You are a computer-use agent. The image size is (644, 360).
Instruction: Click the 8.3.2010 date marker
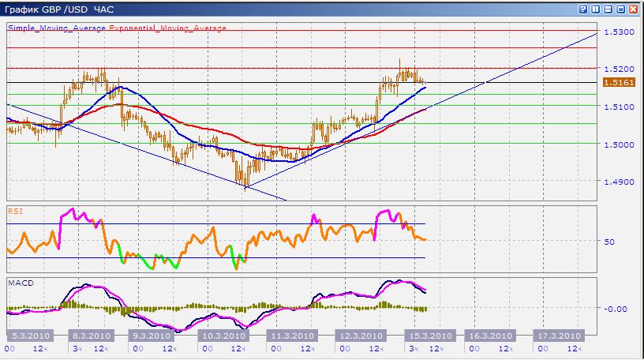click(x=89, y=334)
